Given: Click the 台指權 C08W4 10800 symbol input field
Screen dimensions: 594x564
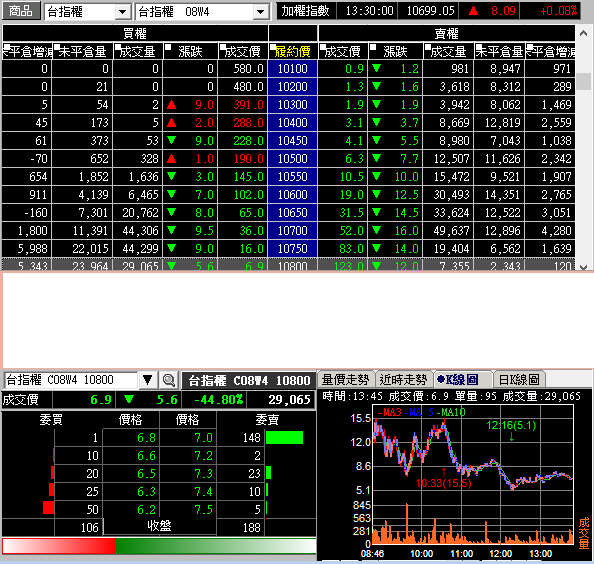Looking at the screenshot, I should (71, 380).
